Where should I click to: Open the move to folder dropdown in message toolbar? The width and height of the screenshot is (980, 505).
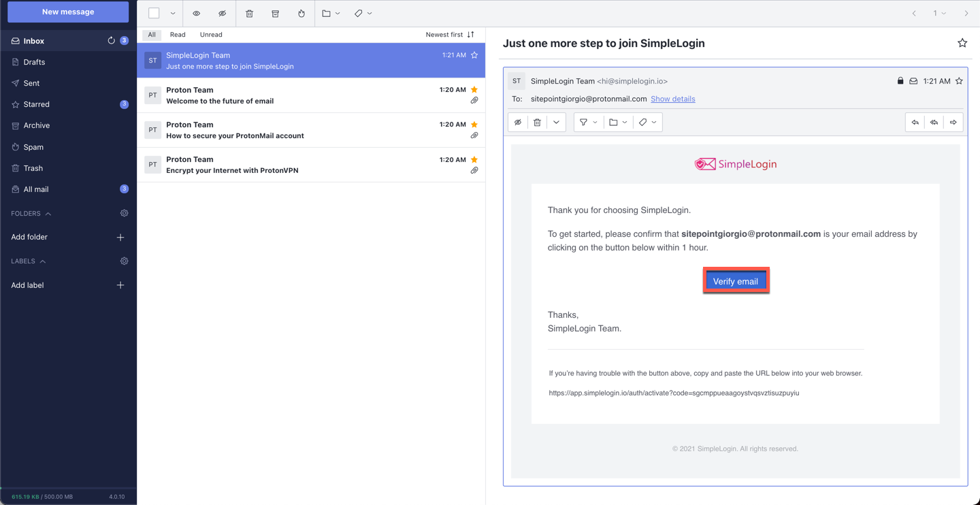618,123
